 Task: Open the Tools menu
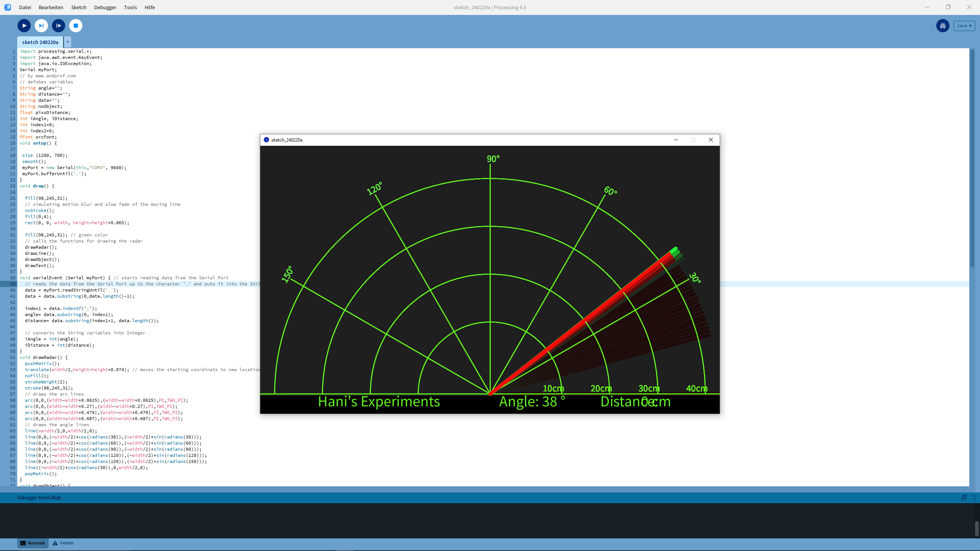[130, 7]
